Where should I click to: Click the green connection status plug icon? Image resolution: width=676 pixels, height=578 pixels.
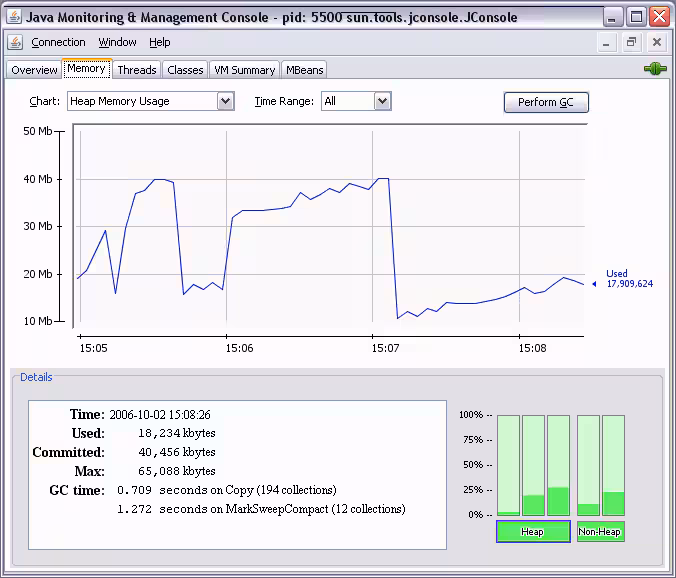pos(655,69)
